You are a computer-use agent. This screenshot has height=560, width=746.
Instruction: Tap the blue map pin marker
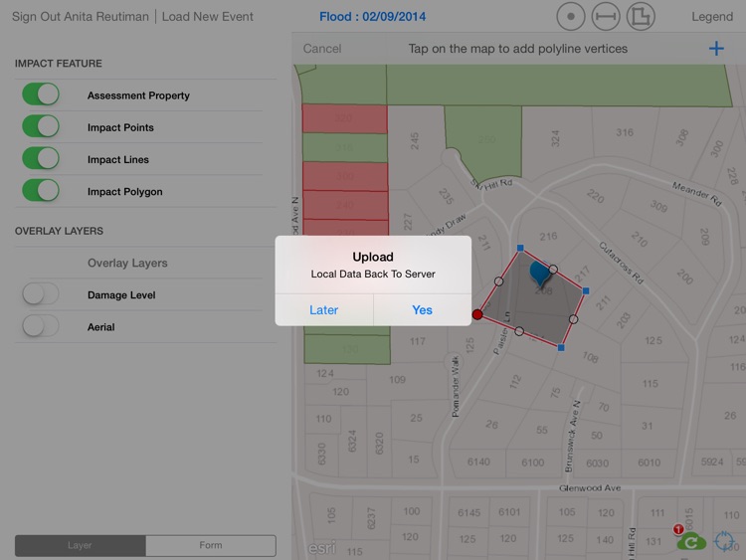pos(539,274)
